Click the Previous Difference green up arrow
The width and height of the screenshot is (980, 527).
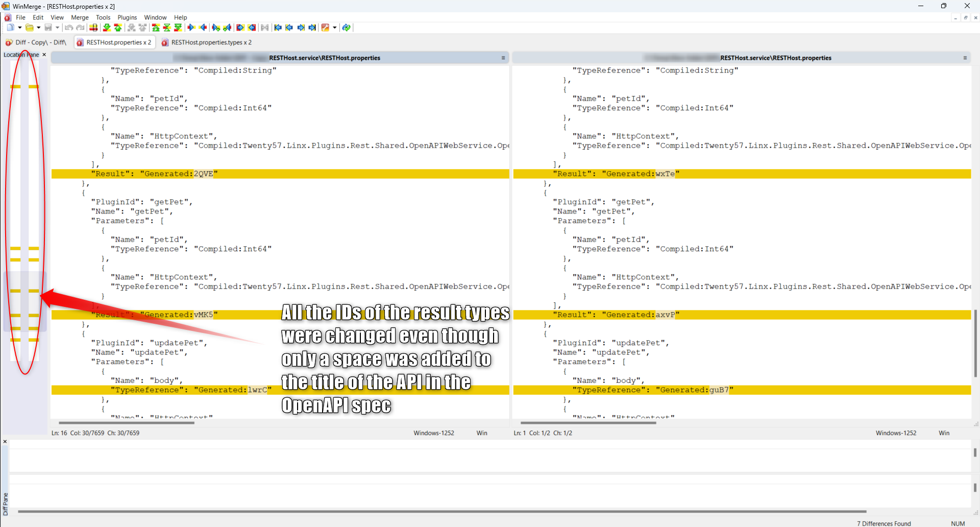pyautogui.click(x=118, y=28)
